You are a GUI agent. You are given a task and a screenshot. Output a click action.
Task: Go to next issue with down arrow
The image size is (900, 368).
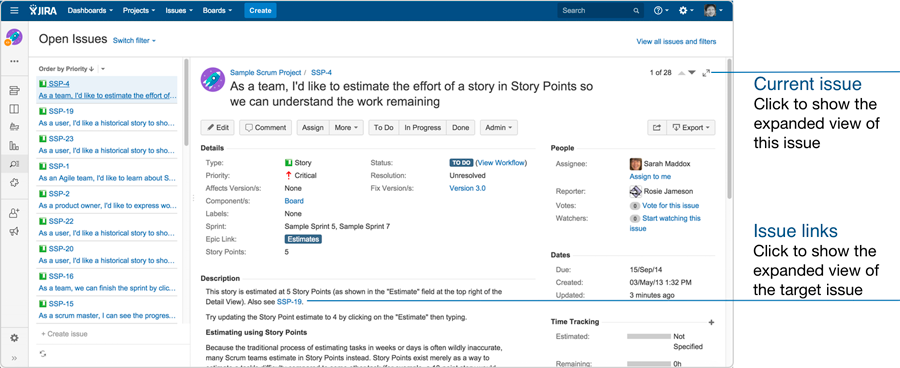[692, 73]
